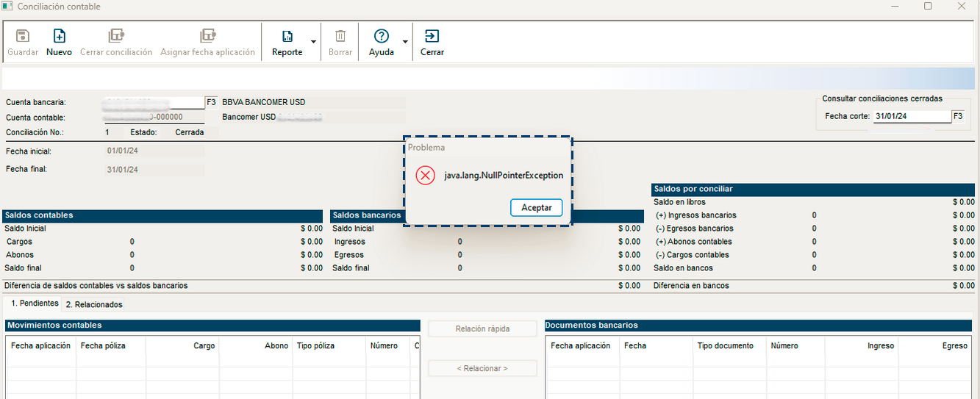Click the Relación rápida button
Viewport: 980px width, 399px height.
click(482, 329)
